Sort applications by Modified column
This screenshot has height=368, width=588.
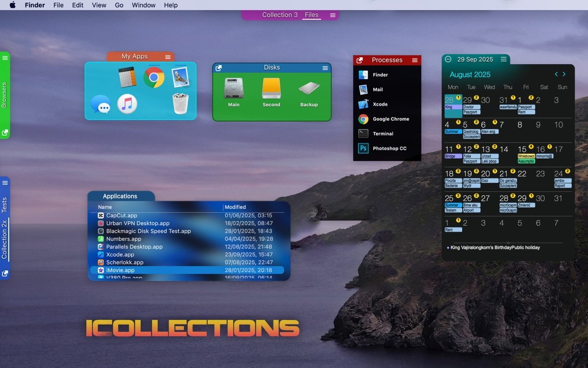pyautogui.click(x=235, y=207)
